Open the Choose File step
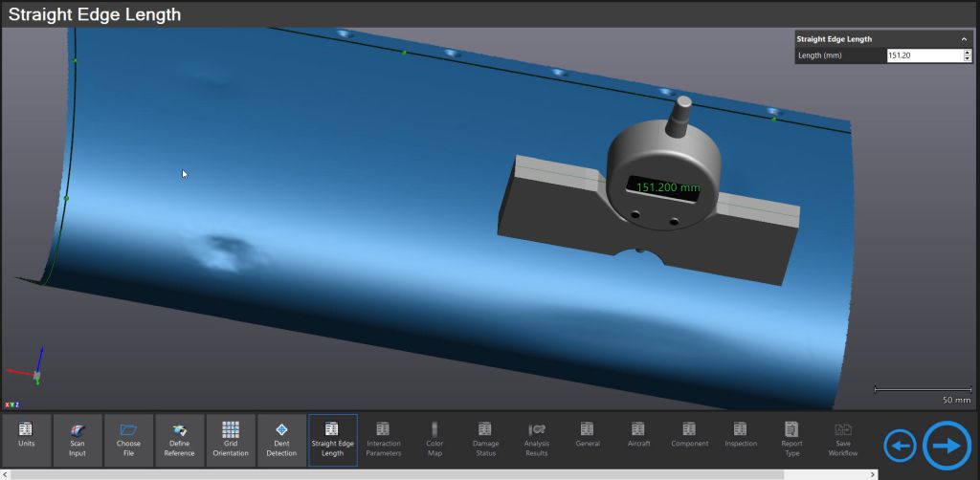 tap(128, 440)
